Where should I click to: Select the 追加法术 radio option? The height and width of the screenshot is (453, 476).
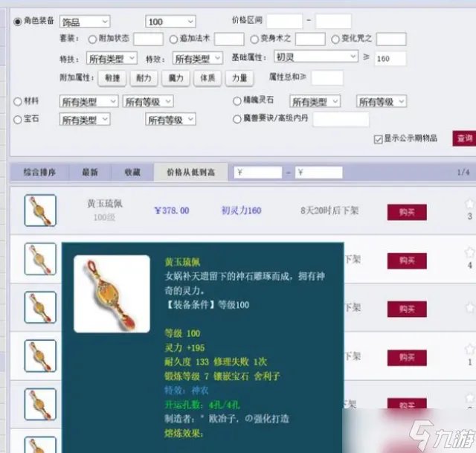pos(173,39)
